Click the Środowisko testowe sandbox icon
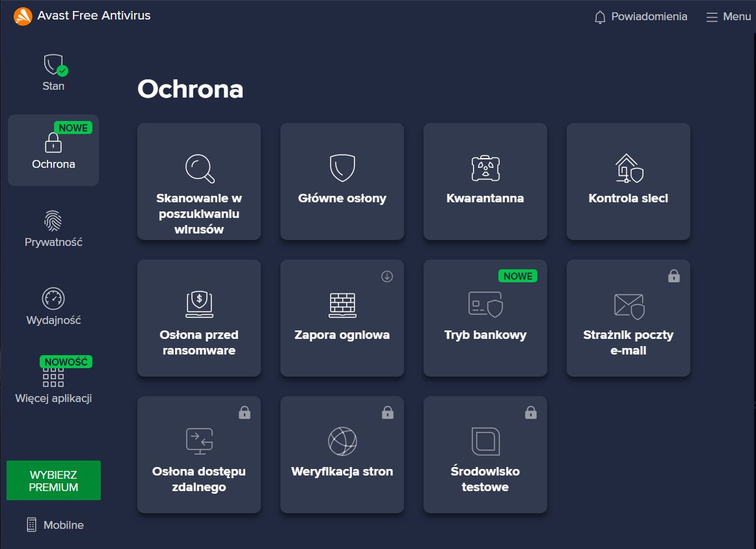756x549 pixels. tap(485, 441)
